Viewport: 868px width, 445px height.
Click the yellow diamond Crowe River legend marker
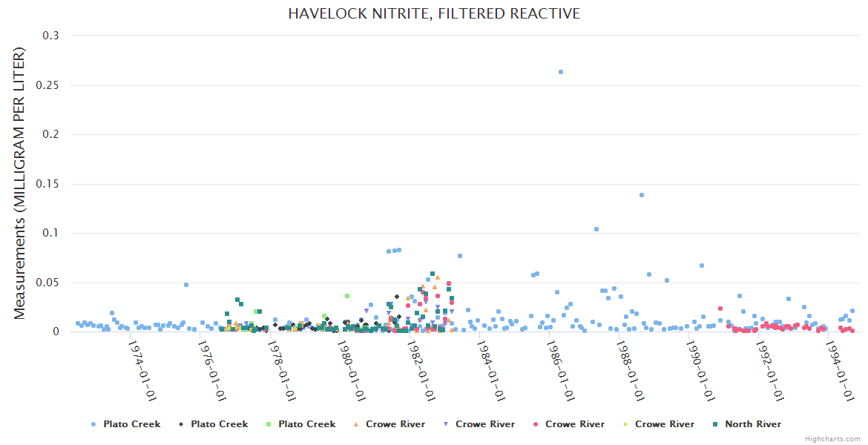tap(625, 424)
